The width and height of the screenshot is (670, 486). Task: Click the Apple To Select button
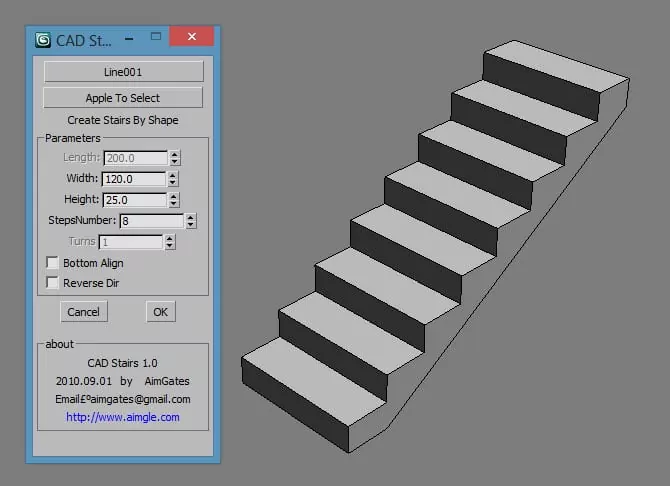pos(123,98)
